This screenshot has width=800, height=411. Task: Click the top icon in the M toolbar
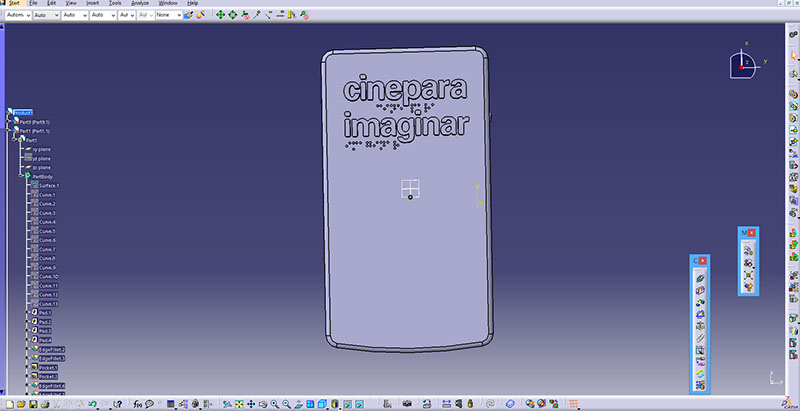click(748, 250)
